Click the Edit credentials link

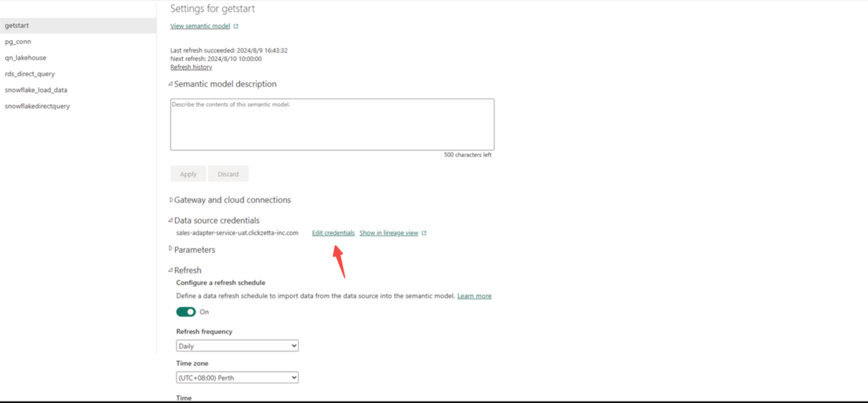(333, 233)
